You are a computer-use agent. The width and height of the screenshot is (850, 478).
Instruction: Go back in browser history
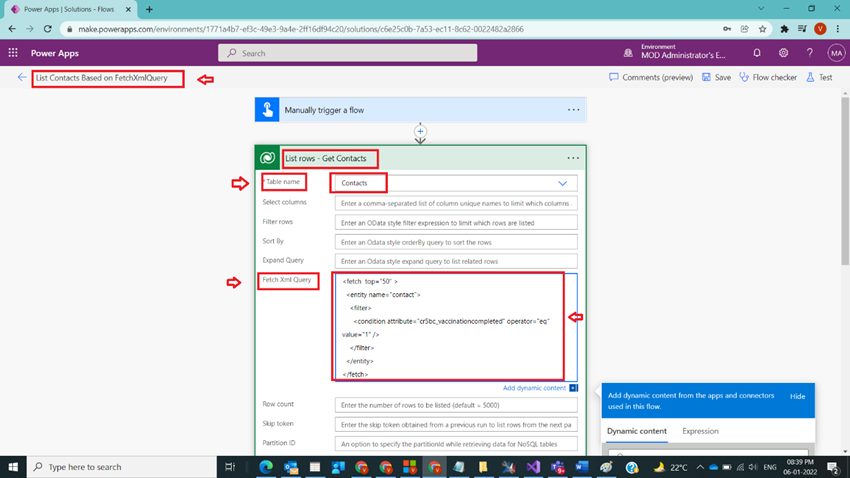click(x=12, y=29)
